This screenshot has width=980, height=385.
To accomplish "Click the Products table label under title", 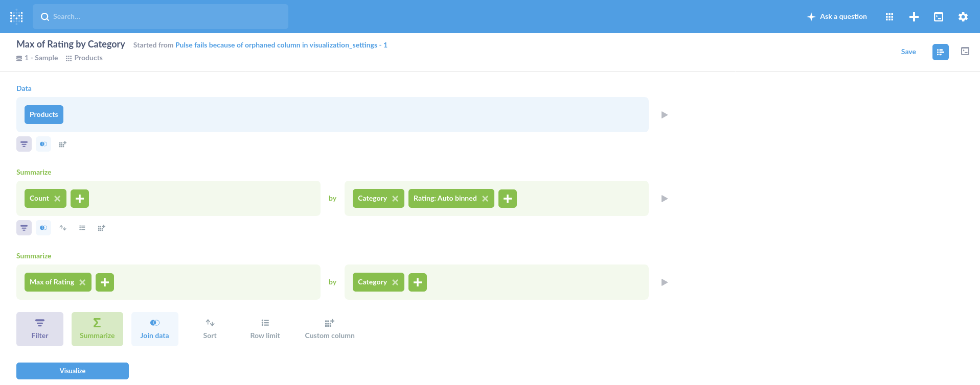I will click(x=84, y=58).
